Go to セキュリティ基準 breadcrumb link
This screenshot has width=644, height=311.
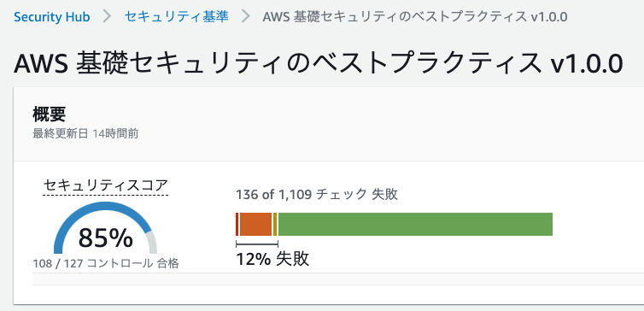pyautogui.click(x=177, y=17)
